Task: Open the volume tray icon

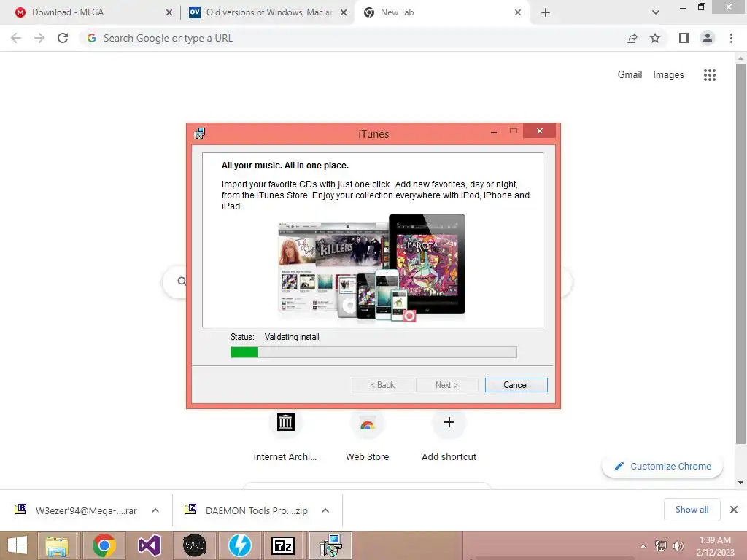Action: click(678, 546)
